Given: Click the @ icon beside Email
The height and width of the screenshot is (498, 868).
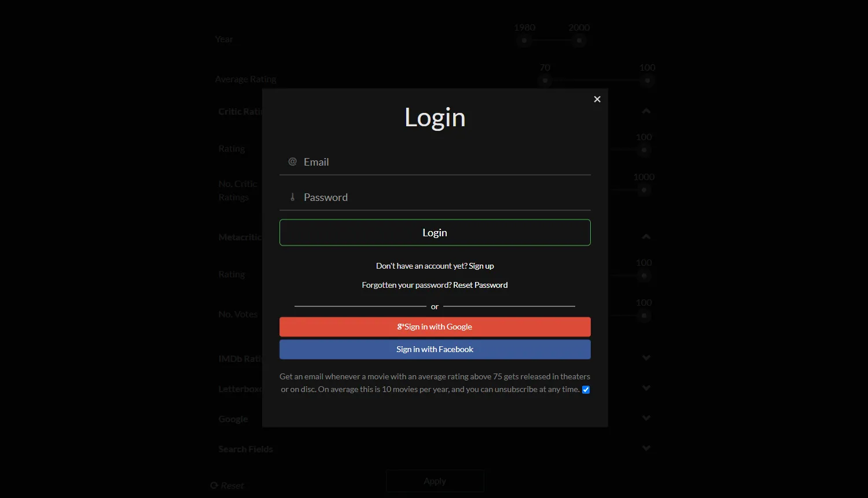Looking at the screenshot, I should pyautogui.click(x=292, y=162).
